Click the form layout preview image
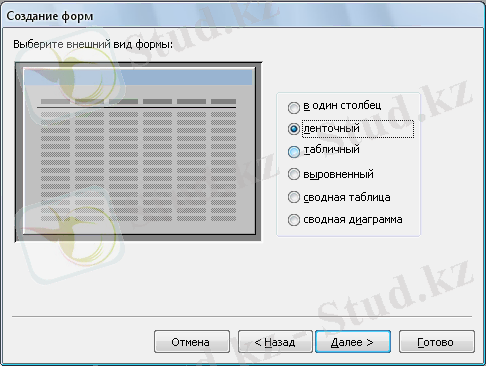 138,152
